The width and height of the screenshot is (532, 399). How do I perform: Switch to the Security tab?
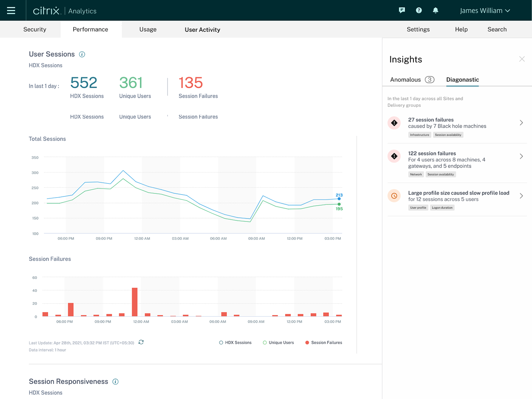(x=35, y=30)
